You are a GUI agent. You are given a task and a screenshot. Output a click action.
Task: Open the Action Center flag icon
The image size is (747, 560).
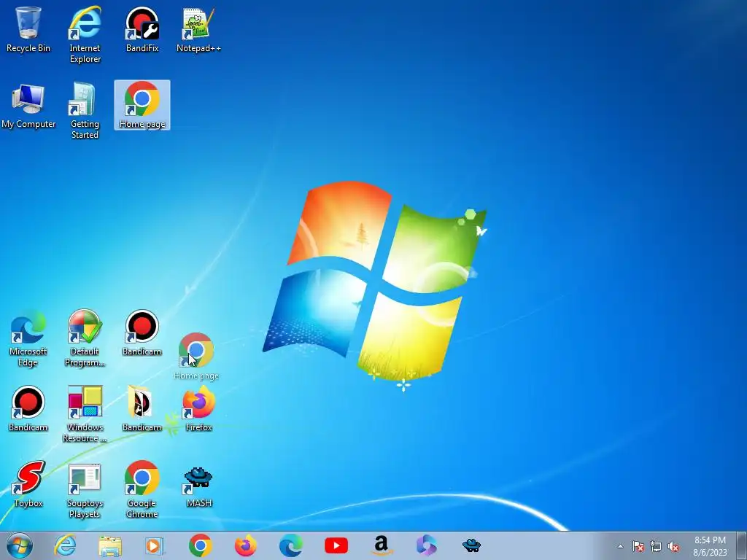click(x=638, y=546)
